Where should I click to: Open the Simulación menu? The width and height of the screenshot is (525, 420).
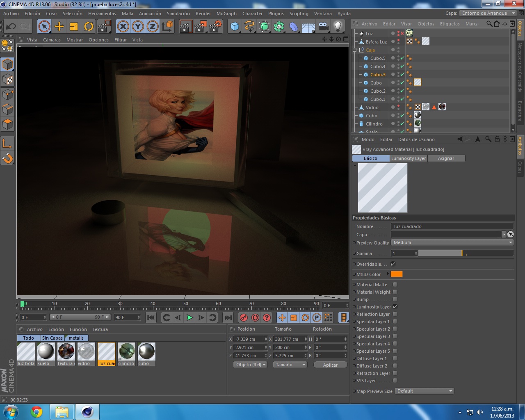coord(178,14)
